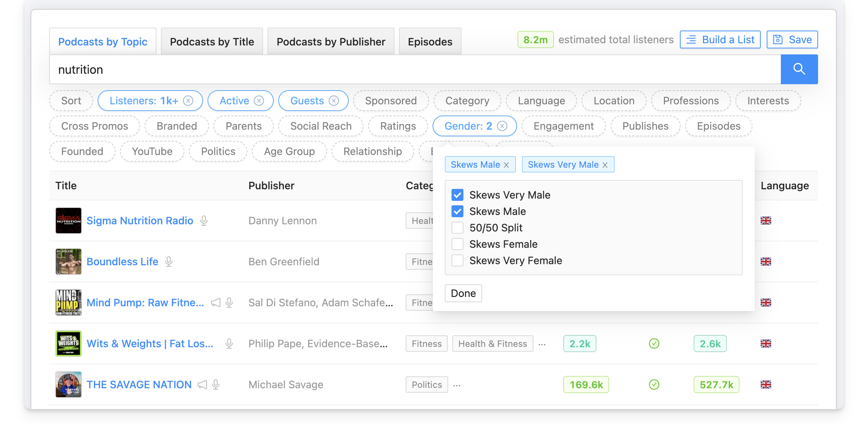Open the Politics filter
This screenshot has width=868, height=424.
click(218, 152)
